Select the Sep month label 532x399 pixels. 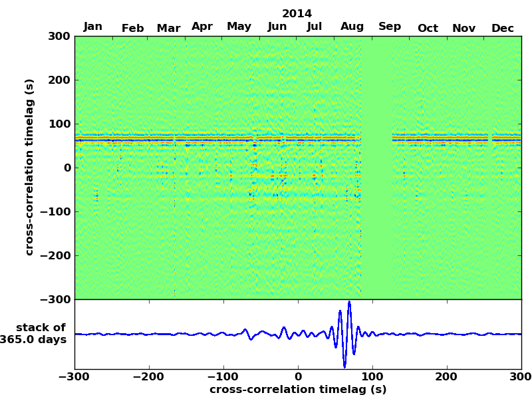tap(390, 27)
